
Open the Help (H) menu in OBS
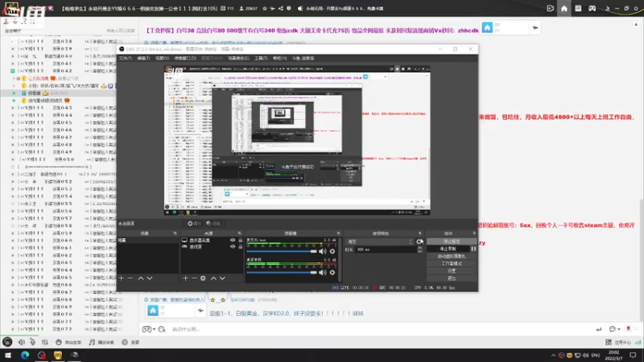pos(279,58)
